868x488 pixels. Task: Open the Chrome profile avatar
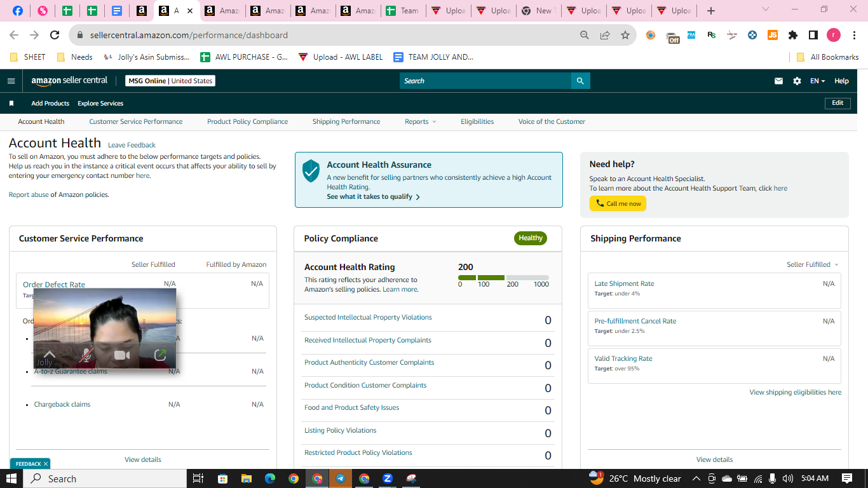coord(833,35)
